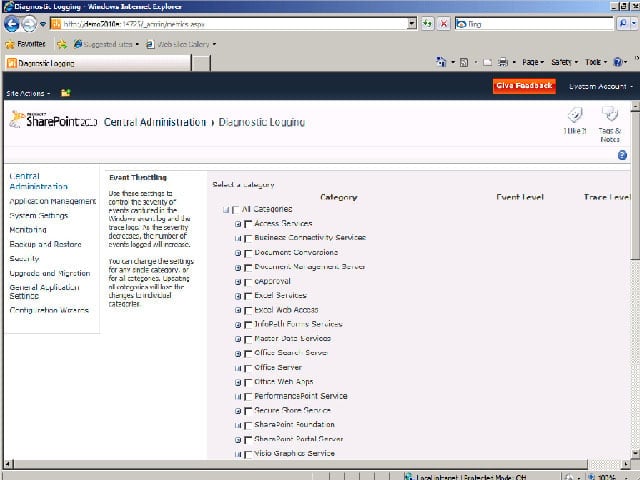Viewport: 640px width, 480px height.
Task: Tick the Excel Services checkbox
Action: click(x=248, y=296)
